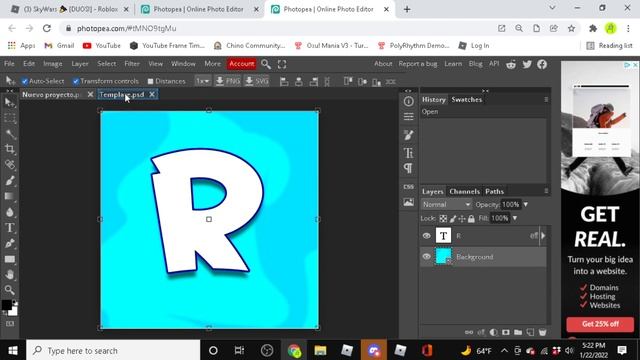Open the 1x export scale dropdown
This screenshot has width=640, height=360.
[202, 81]
